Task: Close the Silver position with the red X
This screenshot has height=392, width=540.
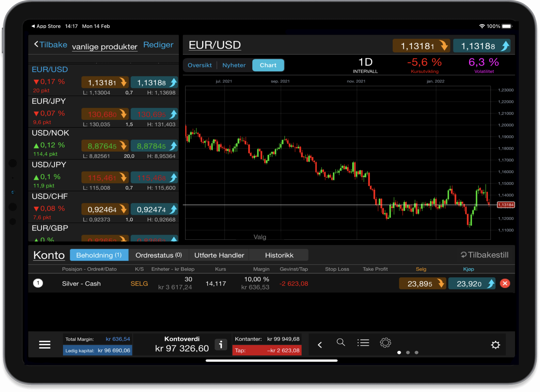Action: pos(505,283)
